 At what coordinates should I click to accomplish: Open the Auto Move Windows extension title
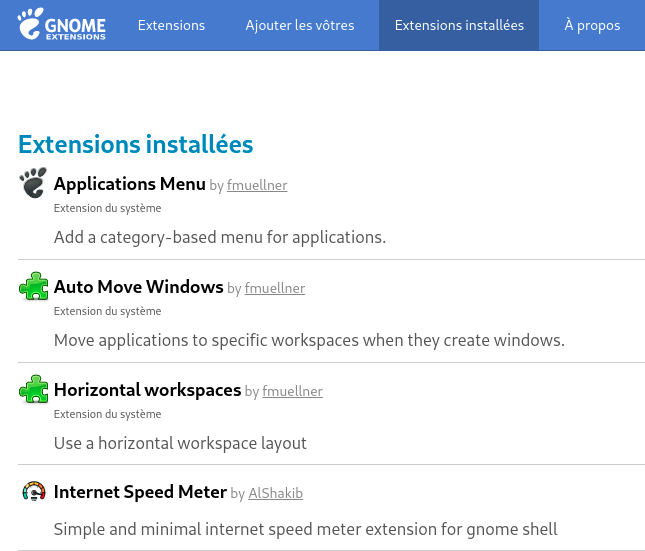[138, 287]
